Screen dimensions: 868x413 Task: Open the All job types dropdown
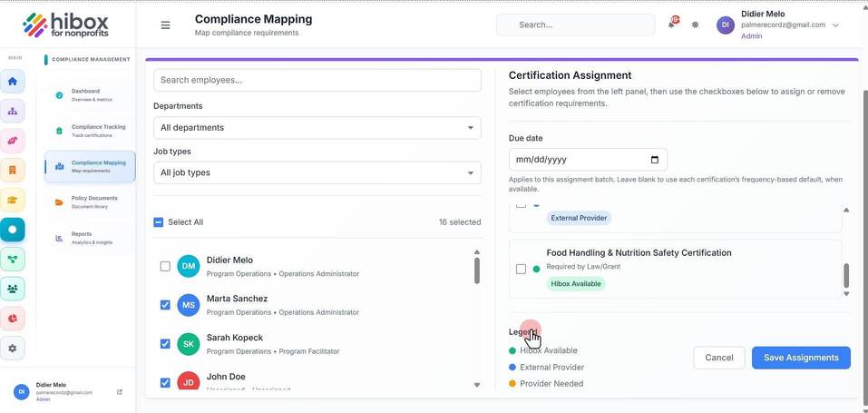click(x=317, y=172)
